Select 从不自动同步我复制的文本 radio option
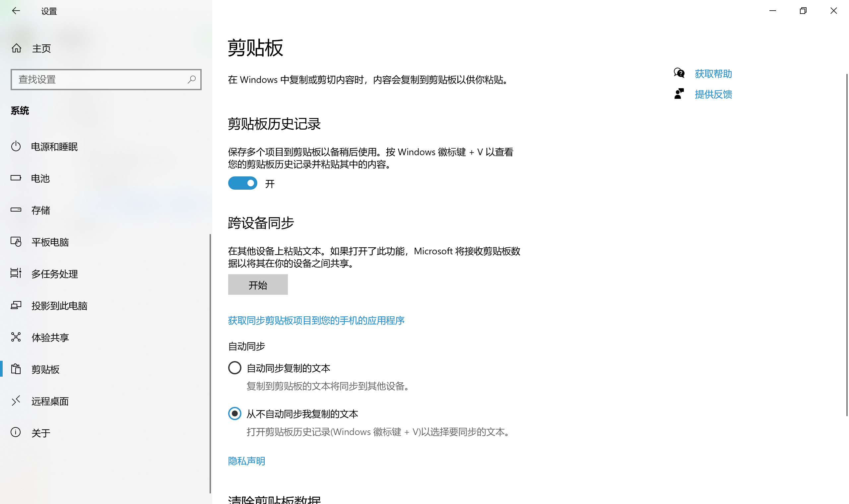 click(235, 414)
